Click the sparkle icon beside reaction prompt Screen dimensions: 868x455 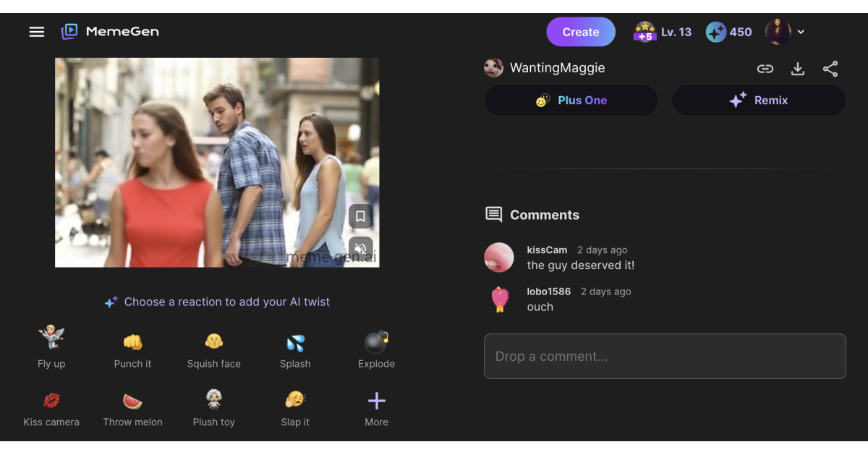(x=111, y=302)
